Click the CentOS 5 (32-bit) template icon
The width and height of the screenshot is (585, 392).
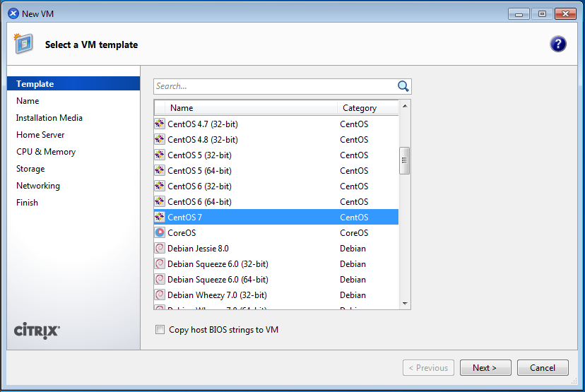pyautogui.click(x=160, y=155)
